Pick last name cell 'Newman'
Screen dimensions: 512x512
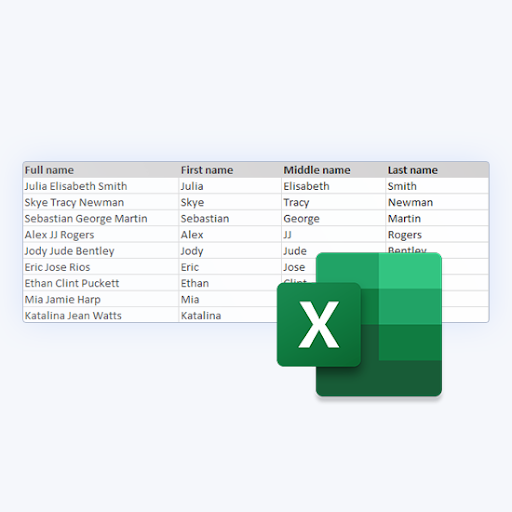tap(437, 202)
